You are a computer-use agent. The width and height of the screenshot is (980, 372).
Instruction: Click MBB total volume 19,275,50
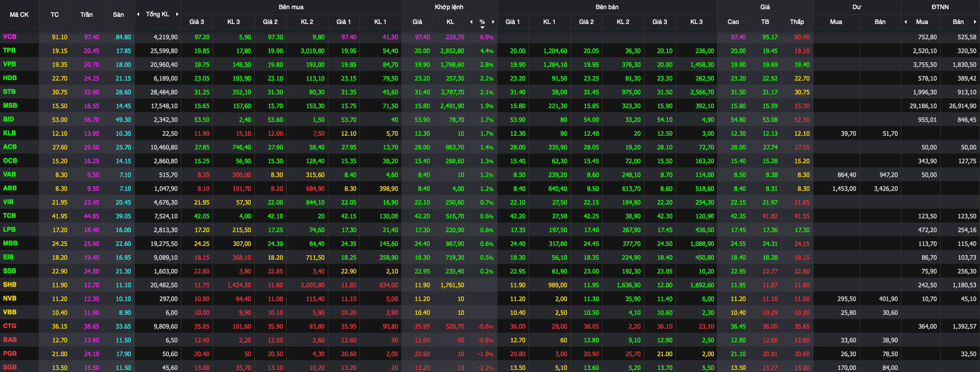(x=164, y=244)
